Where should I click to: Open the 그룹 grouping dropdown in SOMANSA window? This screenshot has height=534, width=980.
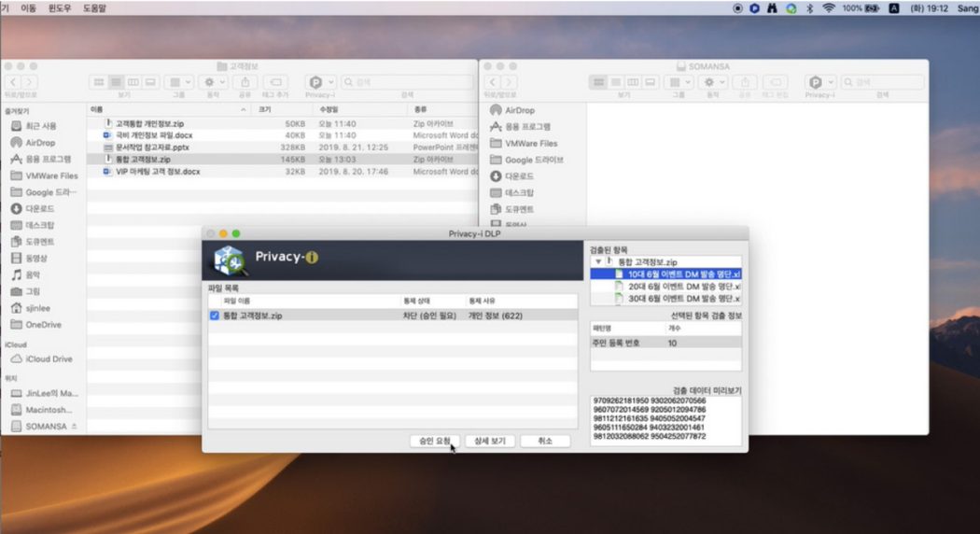tap(679, 82)
